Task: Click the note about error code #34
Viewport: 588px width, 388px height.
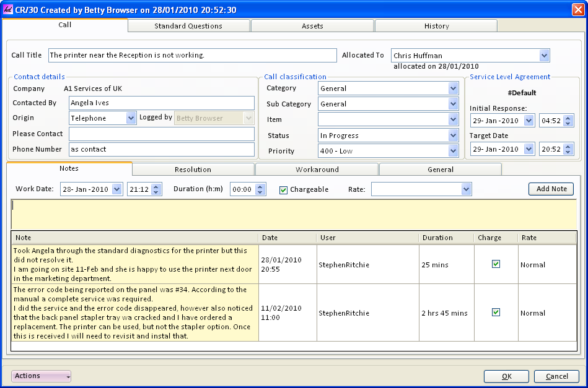Action: (x=135, y=313)
